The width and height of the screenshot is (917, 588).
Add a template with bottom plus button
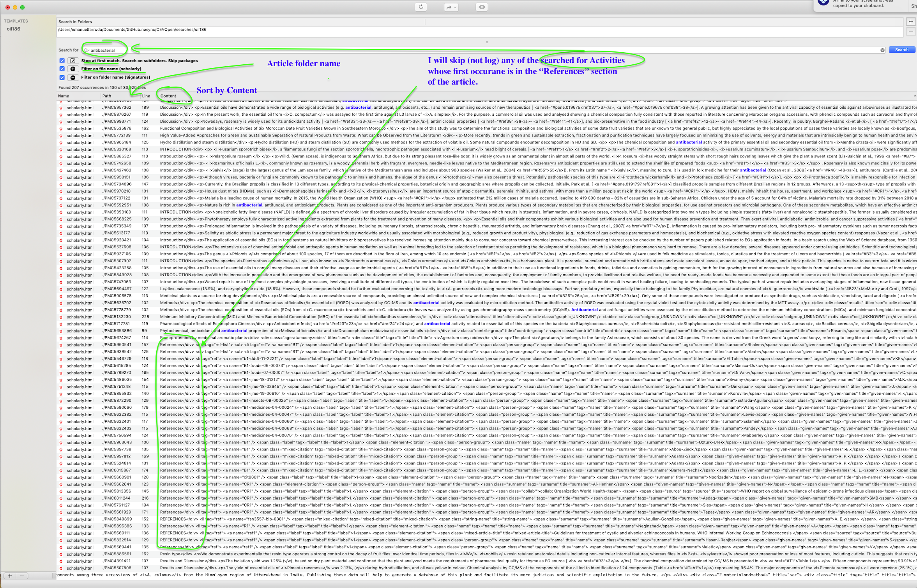(10, 576)
